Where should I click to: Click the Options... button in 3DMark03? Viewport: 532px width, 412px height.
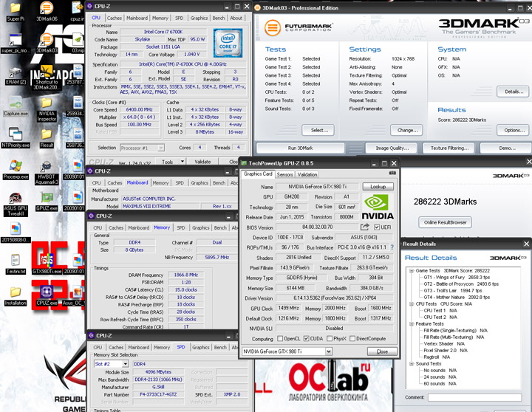point(514,130)
